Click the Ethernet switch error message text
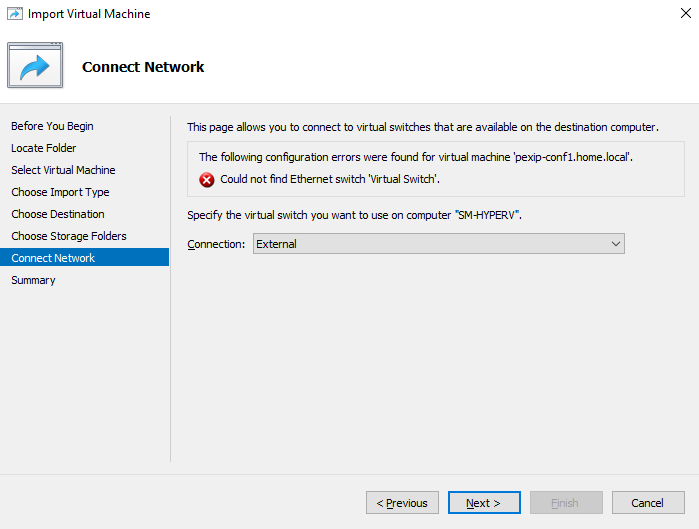 [330, 179]
